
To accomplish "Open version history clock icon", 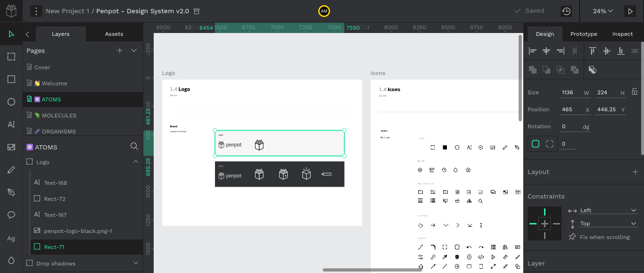I will [x=566, y=11].
